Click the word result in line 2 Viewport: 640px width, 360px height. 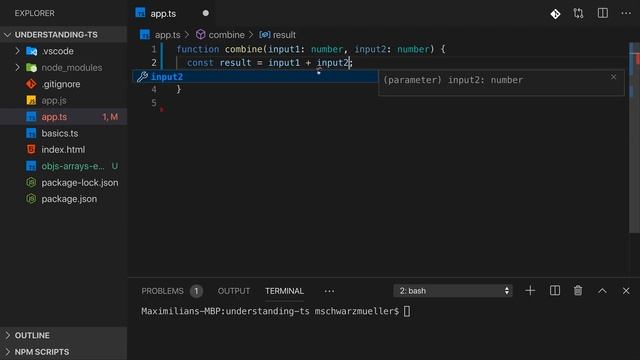235,63
